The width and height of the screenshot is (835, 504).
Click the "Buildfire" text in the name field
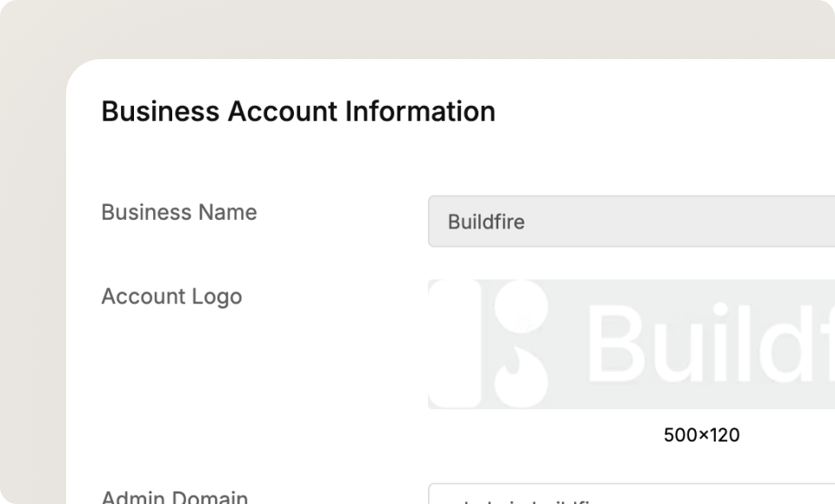click(486, 222)
